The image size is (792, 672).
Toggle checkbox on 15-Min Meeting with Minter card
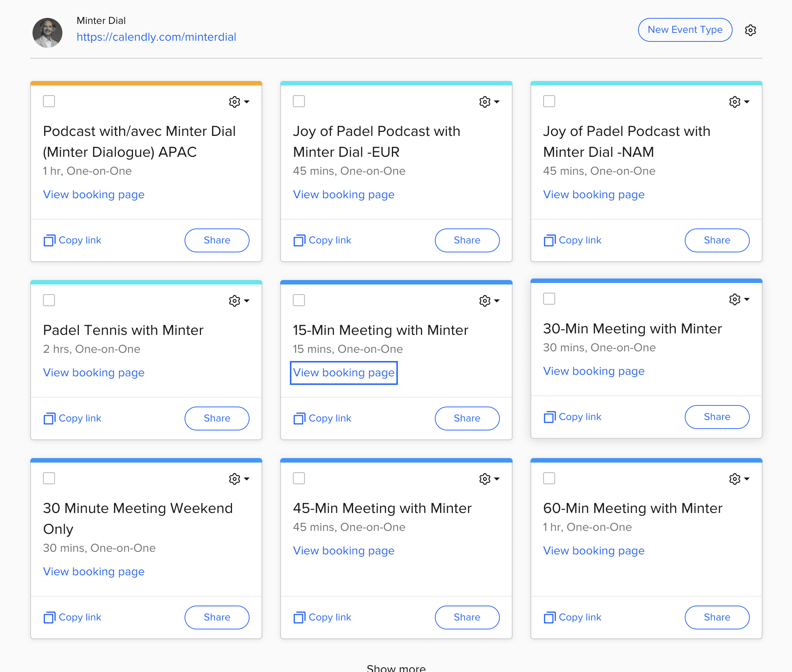(x=299, y=299)
